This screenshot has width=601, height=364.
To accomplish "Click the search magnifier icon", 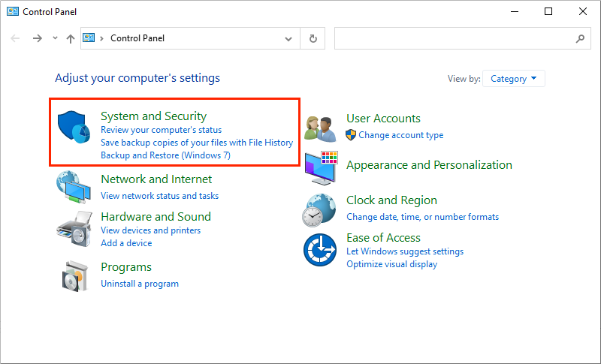I will point(580,38).
